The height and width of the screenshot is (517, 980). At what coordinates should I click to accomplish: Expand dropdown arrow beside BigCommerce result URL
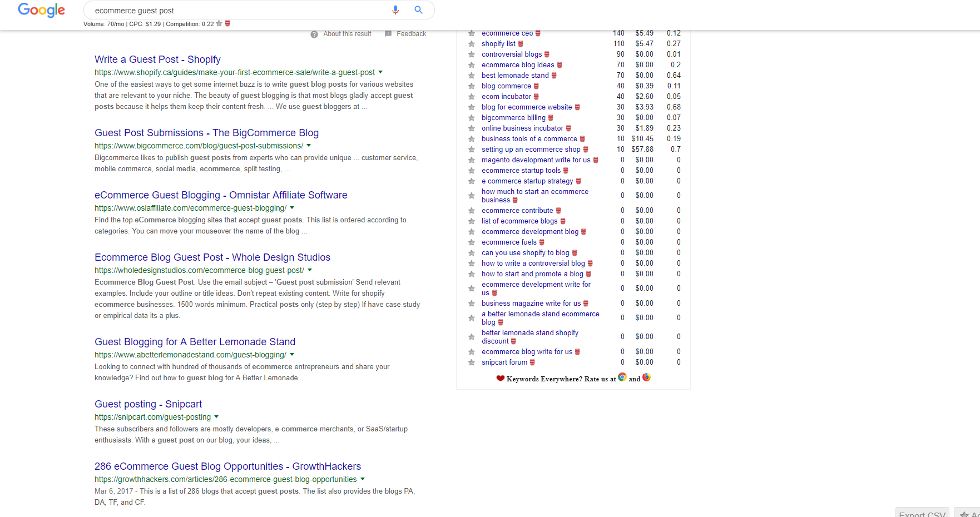click(309, 146)
